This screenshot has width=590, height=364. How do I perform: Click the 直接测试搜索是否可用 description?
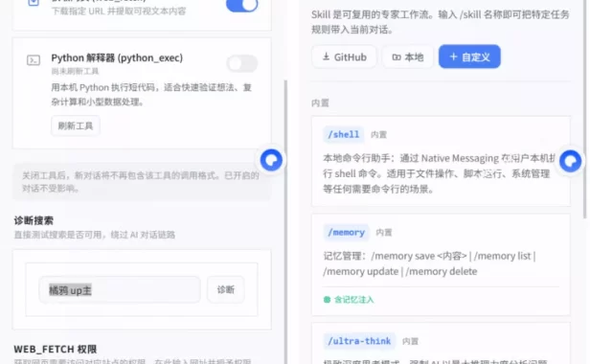click(95, 235)
